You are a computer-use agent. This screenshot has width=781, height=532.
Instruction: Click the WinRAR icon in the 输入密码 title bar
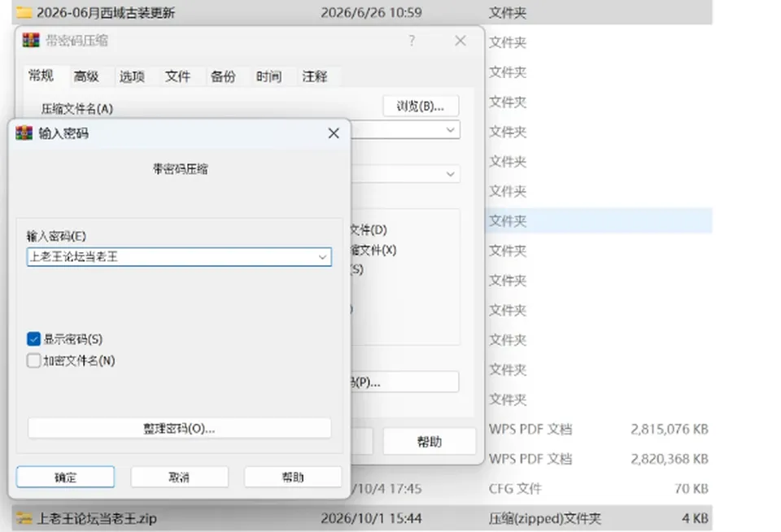(24, 133)
